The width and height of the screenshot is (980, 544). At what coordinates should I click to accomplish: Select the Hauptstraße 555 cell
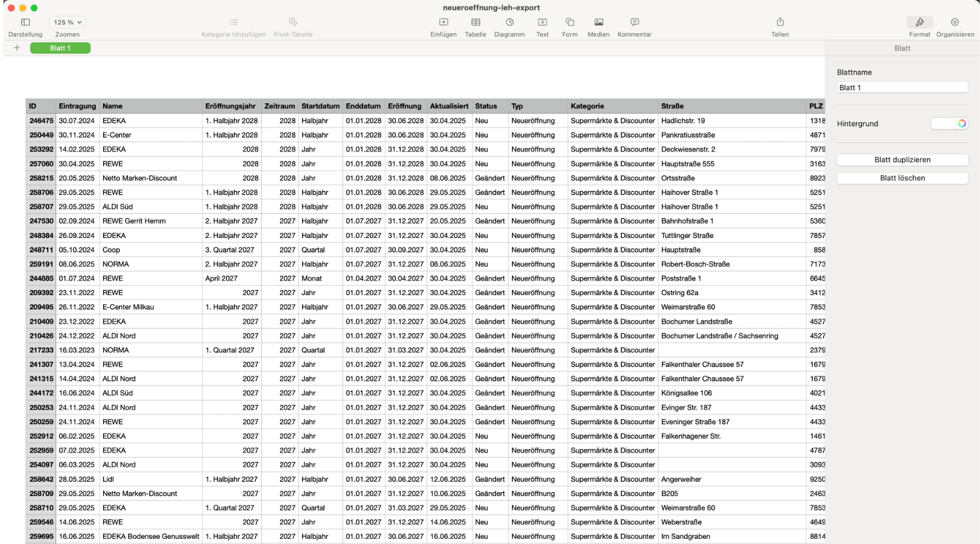tap(732, 164)
